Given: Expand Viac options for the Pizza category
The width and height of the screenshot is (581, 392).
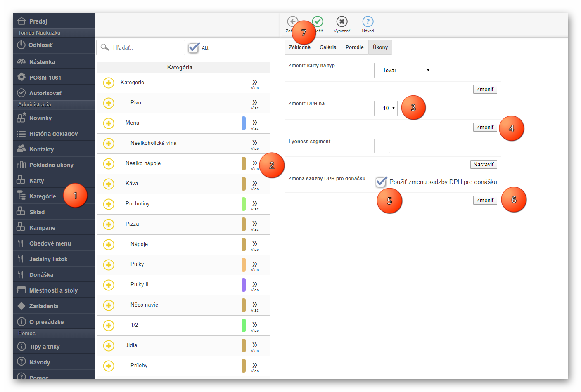Looking at the screenshot, I should click(255, 225).
